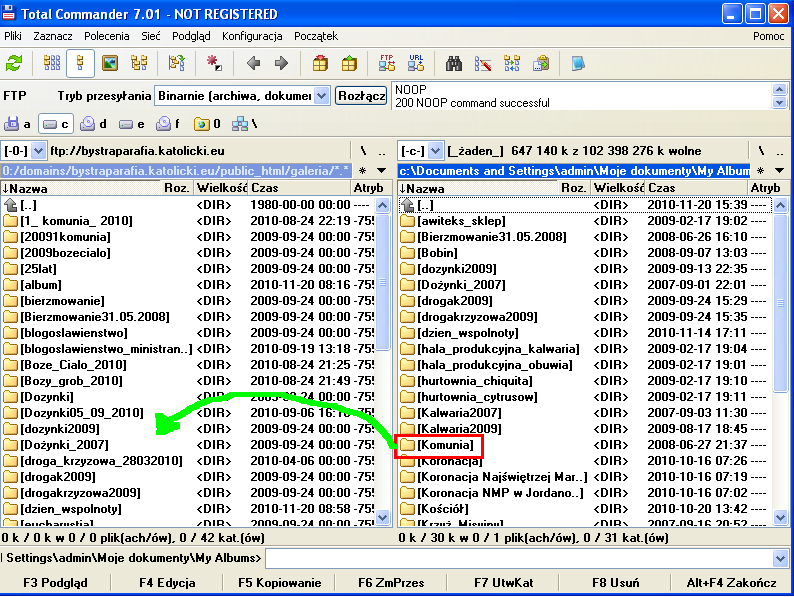Open the Konfiguracja menu
Viewport: 794px width, 597px height.
coord(251,36)
